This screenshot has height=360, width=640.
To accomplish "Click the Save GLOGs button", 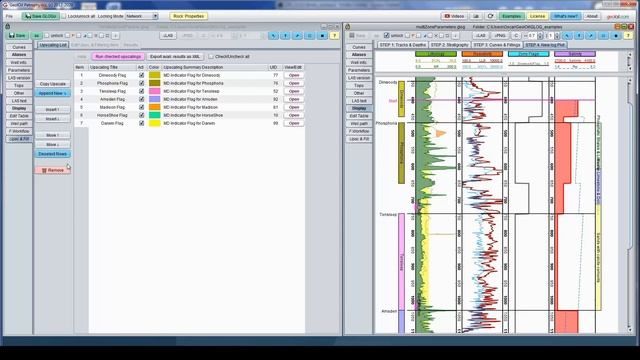I will tap(41, 16).
